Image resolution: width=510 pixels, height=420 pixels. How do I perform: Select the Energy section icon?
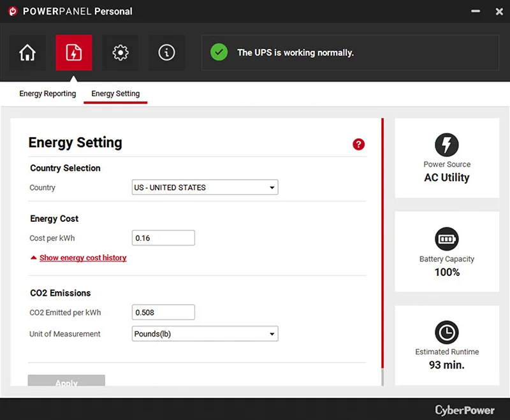pos(74,53)
